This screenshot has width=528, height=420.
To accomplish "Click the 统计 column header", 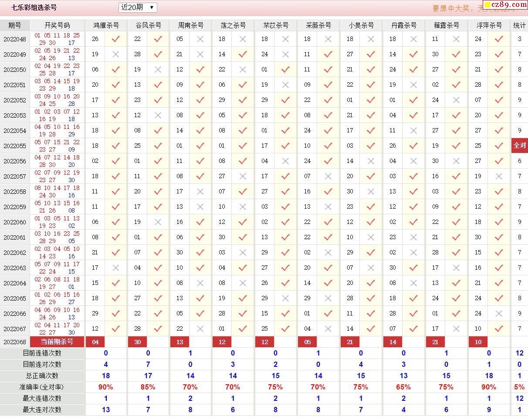I will coord(519,25).
